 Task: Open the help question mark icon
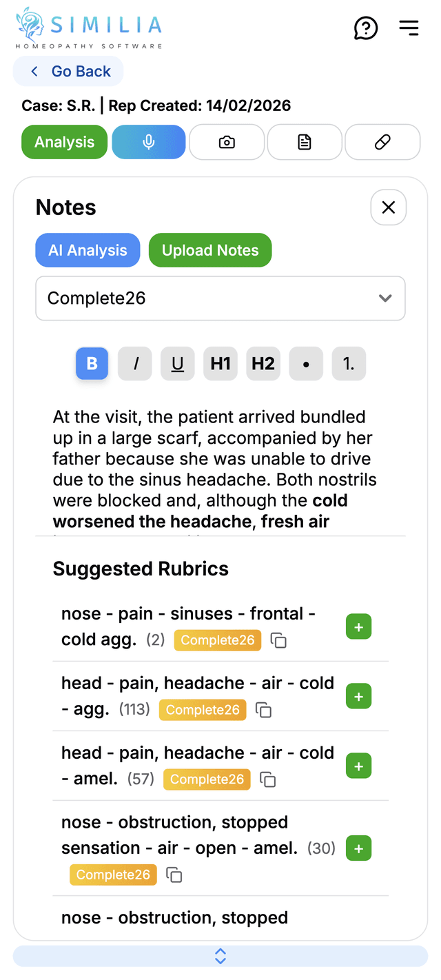tap(366, 28)
